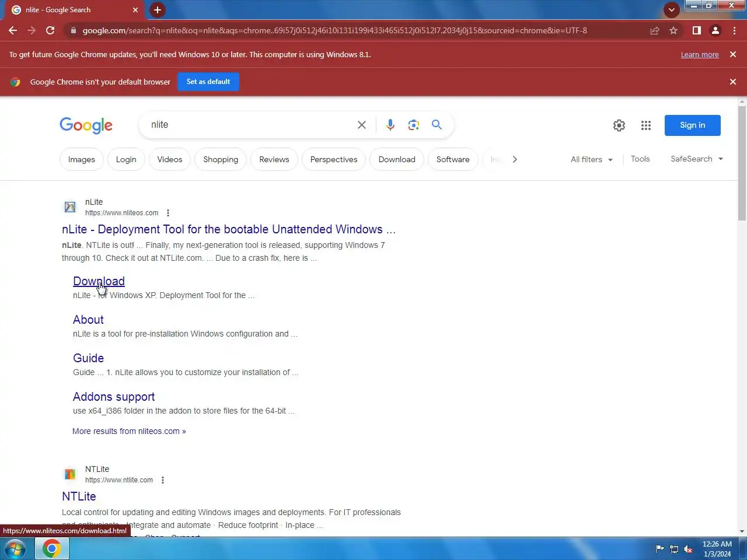747x560 pixels.
Task: Open the Google apps grid
Action: (x=646, y=125)
